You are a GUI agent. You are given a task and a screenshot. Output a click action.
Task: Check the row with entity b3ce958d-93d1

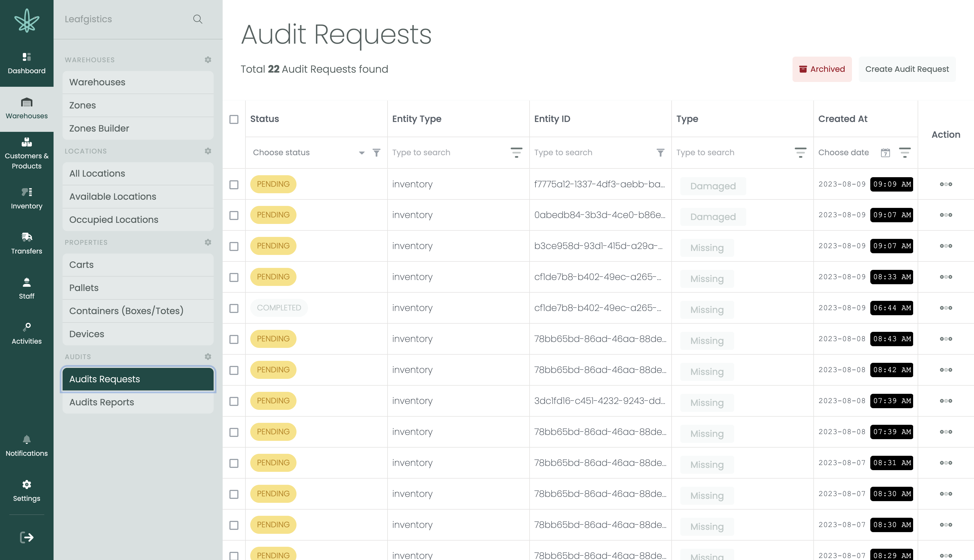pos(234,246)
